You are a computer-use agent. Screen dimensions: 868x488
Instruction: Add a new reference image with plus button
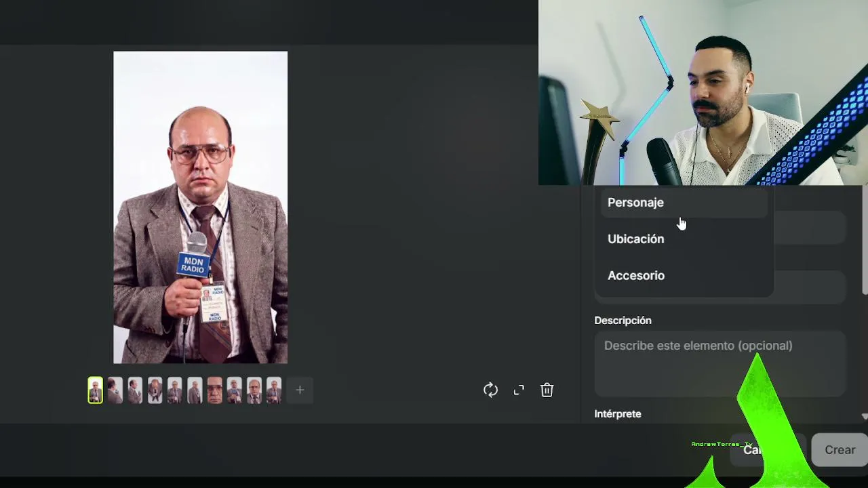300,390
